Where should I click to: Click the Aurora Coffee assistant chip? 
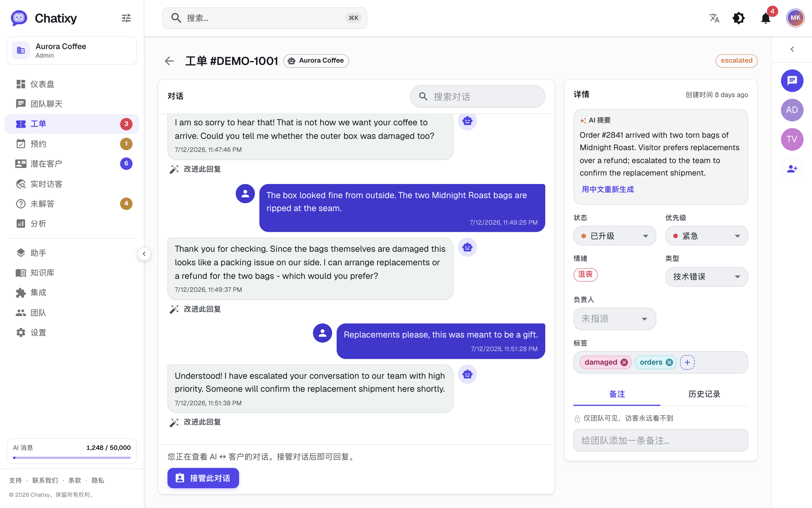coord(316,61)
